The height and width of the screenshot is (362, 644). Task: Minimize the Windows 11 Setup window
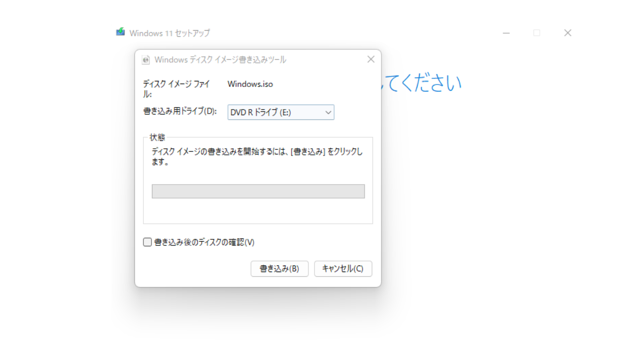[506, 33]
